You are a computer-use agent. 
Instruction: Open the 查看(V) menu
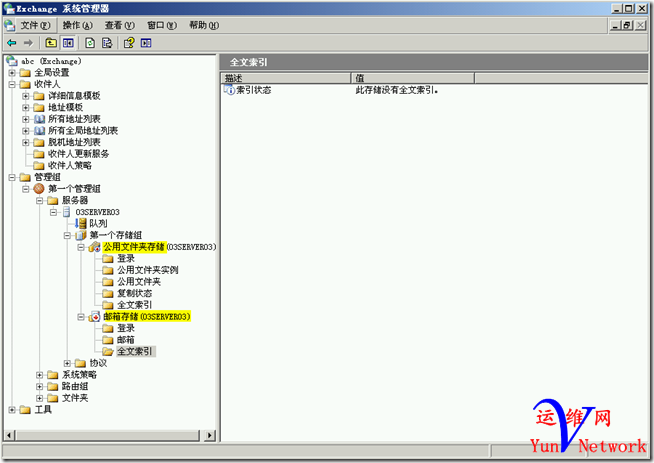pos(119,25)
